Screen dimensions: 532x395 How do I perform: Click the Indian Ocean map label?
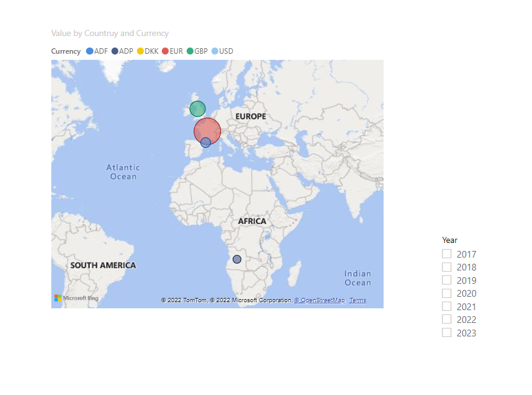pos(357,278)
